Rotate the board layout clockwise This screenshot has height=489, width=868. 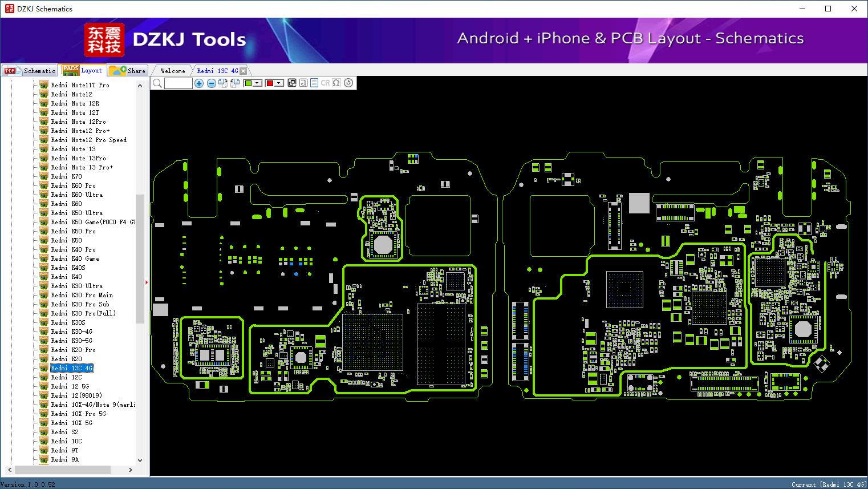[223, 83]
